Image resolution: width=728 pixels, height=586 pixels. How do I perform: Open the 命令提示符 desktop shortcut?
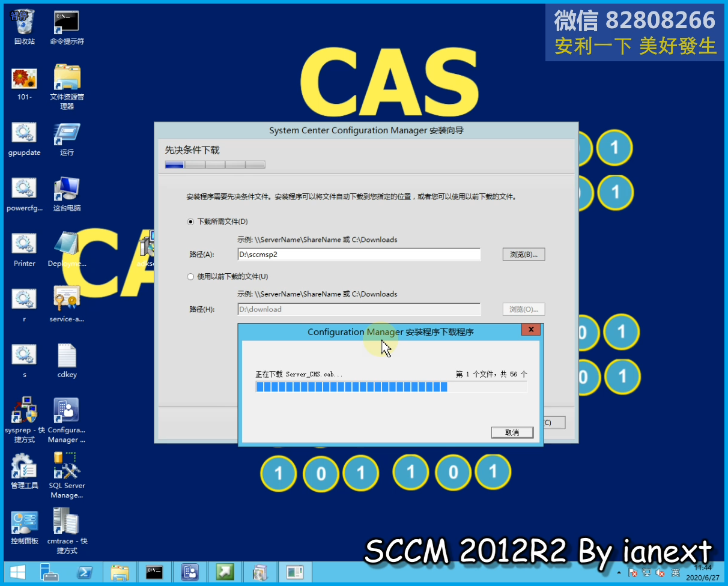point(67,28)
